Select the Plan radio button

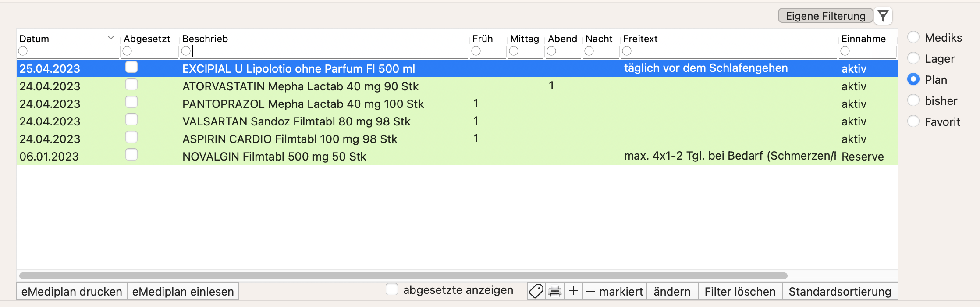(x=913, y=79)
